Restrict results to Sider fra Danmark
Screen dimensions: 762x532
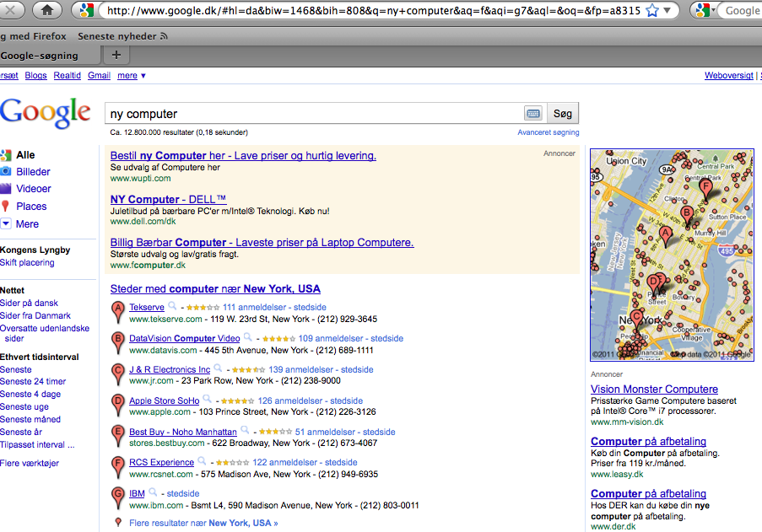pyautogui.click(x=35, y=315)
